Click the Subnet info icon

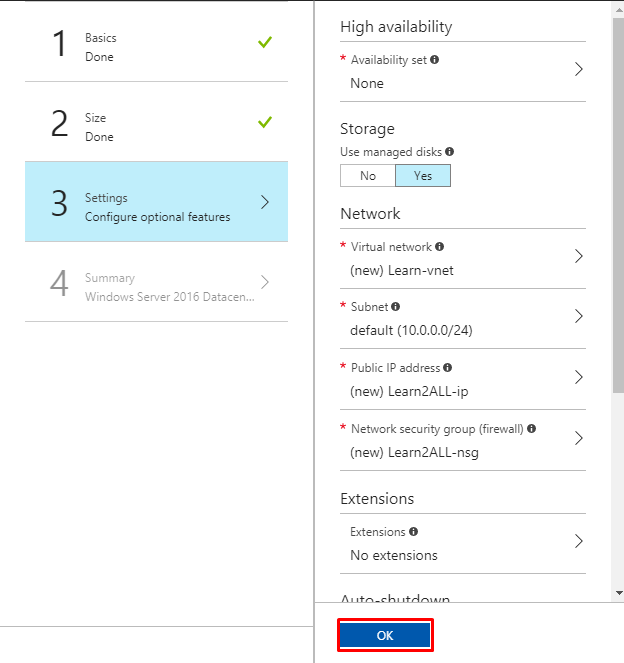tap(396, 307)
